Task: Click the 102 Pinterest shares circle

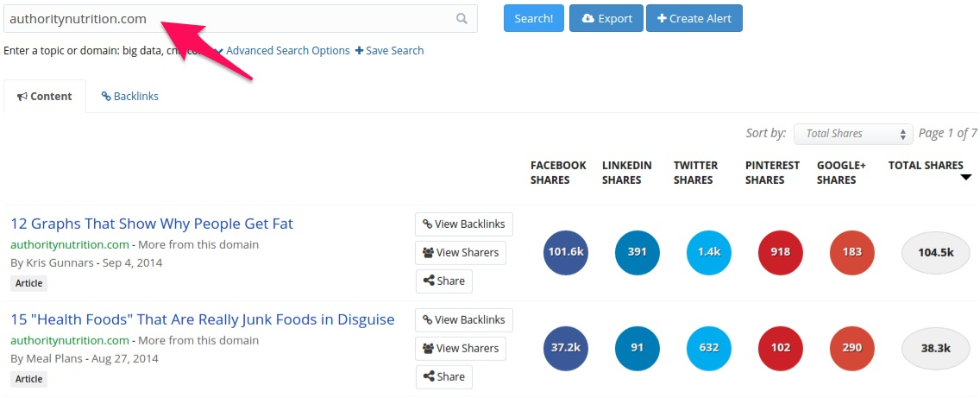Action: (x=781, y=349)
